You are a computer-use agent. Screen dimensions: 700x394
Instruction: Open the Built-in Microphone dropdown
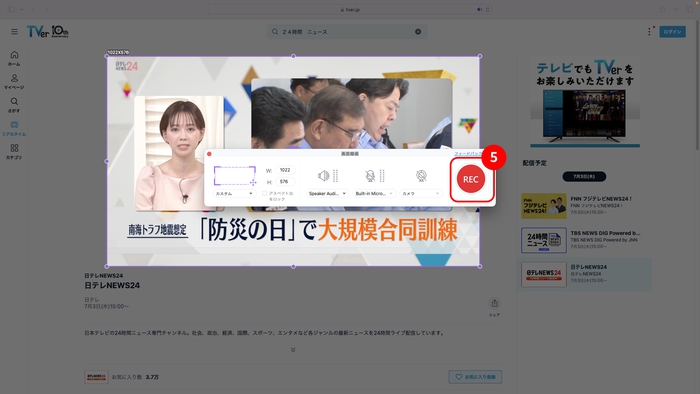(374, 193)
